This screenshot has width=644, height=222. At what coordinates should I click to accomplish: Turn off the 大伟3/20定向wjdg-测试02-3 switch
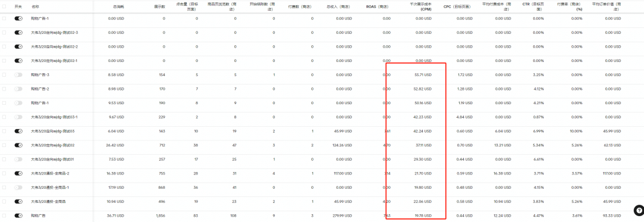pos(18,33)
